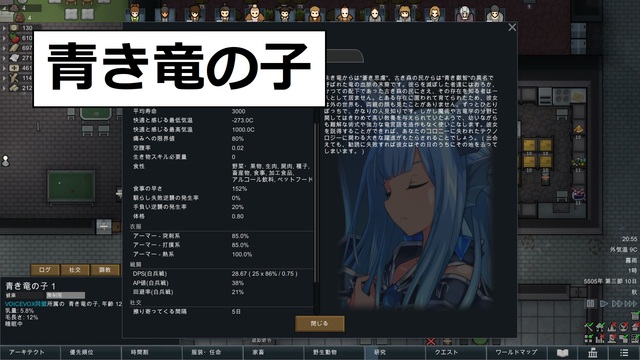This screenshot has width=640, height=360.
Task: Open the book icon in bottom bar
Action: point(563,353)
